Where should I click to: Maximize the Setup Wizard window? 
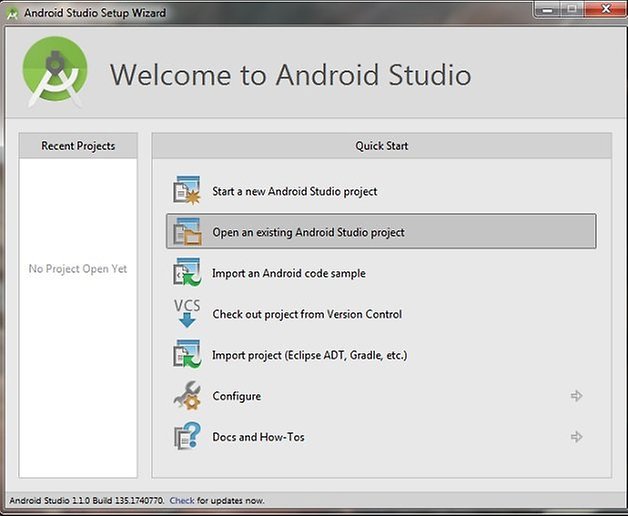click(x=572, y=10)
